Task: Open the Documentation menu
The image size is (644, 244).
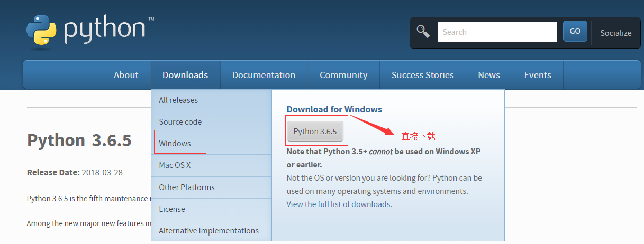Action: (264, 75)
